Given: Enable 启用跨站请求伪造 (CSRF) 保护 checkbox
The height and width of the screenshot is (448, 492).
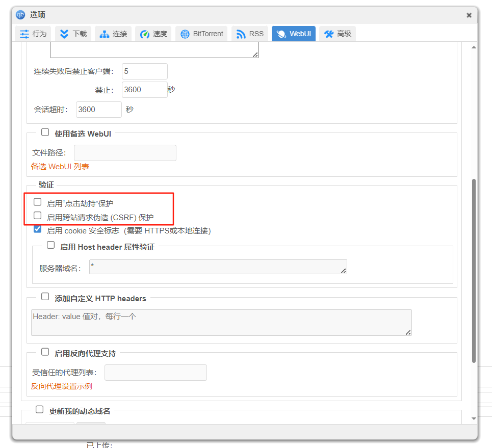Looking at the screenshot, I should tap(38, 216).
